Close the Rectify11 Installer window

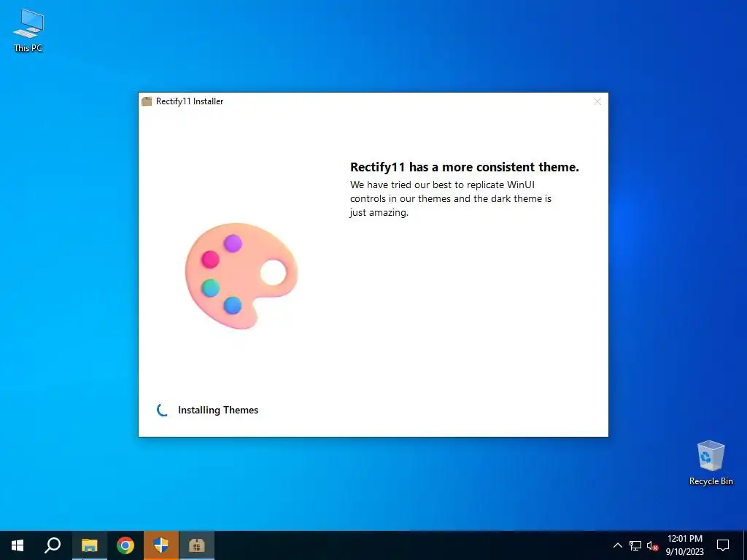tap(597, 101)
